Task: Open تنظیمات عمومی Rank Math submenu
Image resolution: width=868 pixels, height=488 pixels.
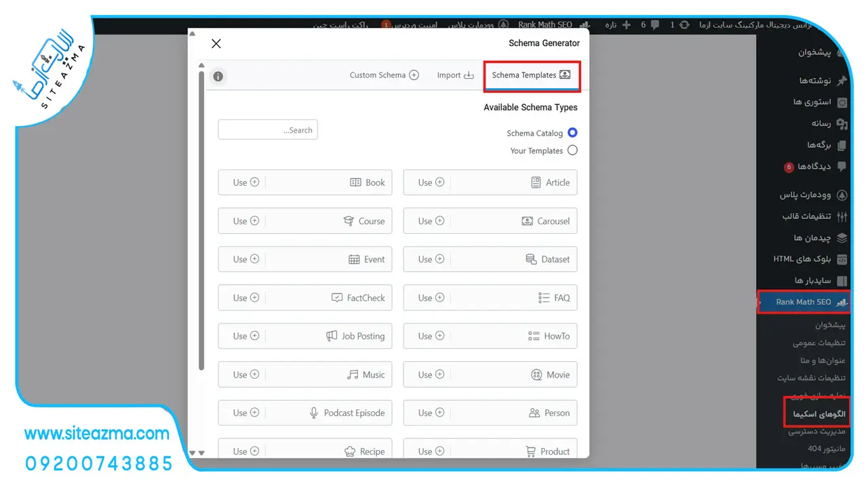Action: click(819, 343)
